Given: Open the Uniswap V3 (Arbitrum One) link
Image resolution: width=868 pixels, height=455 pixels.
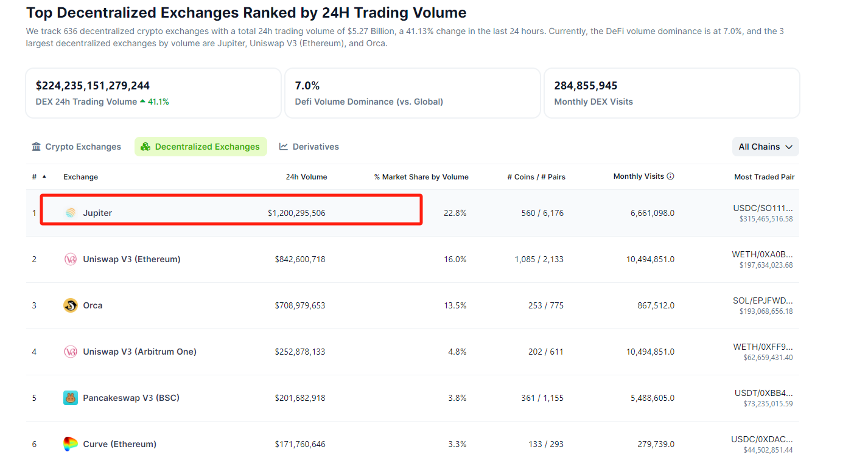Looking at the screenshot, I should pos(139,352).
